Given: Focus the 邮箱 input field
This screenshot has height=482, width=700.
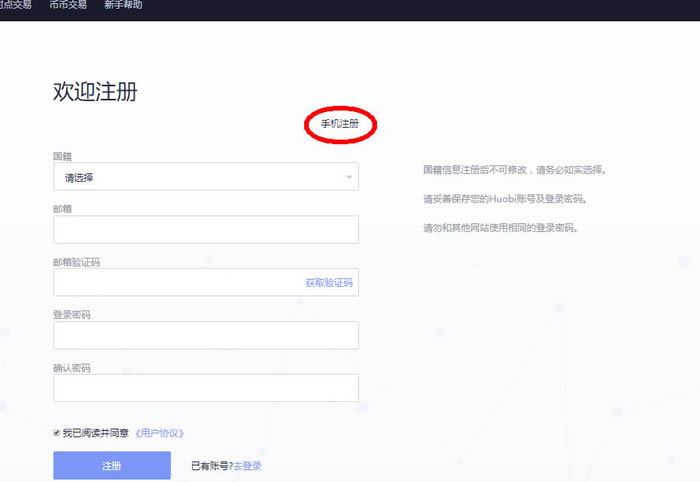Looking at the screenshot, I should 205,230.
